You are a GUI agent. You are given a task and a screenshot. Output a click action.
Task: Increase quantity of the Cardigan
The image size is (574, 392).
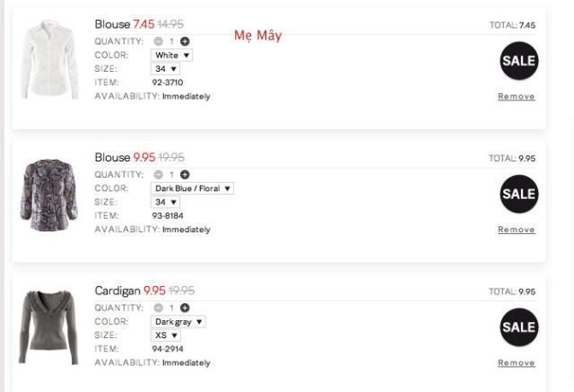pyautogui.click(x=185, y=308)
